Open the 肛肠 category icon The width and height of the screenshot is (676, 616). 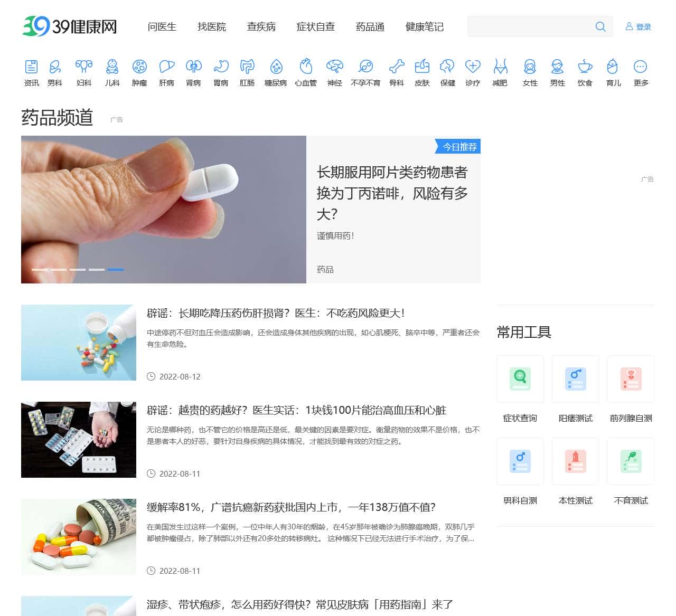(247, 67)
